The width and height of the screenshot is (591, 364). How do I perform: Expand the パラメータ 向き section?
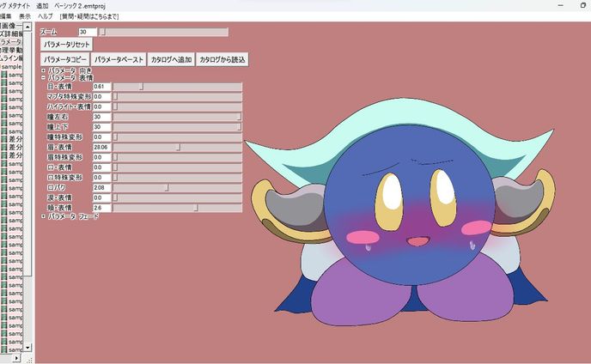(x=43, y=70)
